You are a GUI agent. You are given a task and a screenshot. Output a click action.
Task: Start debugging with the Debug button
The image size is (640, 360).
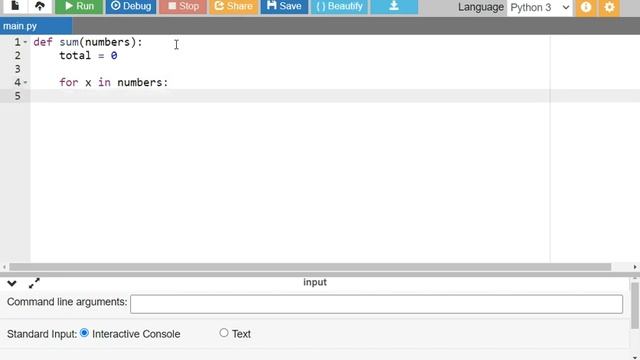click(x=131, y=6)
